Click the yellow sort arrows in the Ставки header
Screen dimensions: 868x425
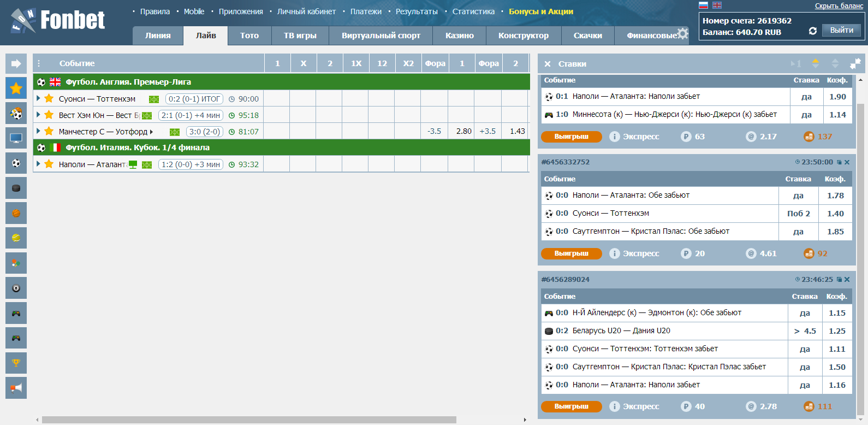click(816, 64)
